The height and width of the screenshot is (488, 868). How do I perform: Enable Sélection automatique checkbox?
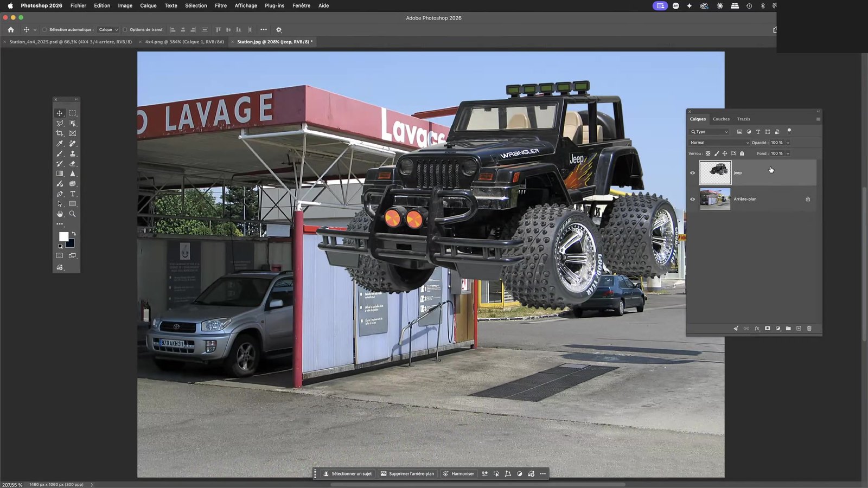(x=44, y=30)
